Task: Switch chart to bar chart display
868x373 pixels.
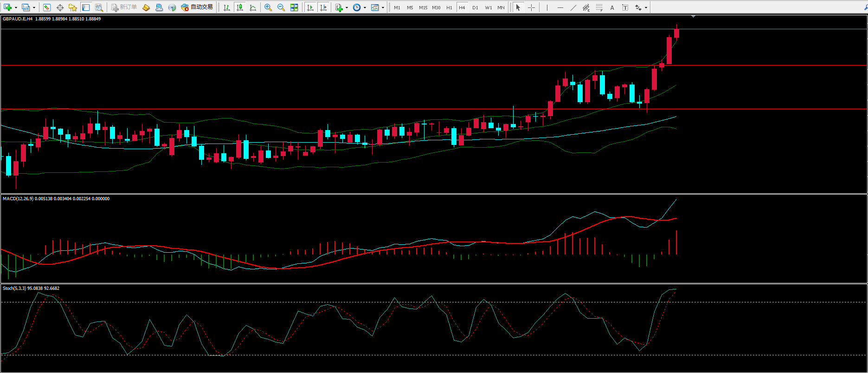Action: pyautogui.click(x=227, y=7)
